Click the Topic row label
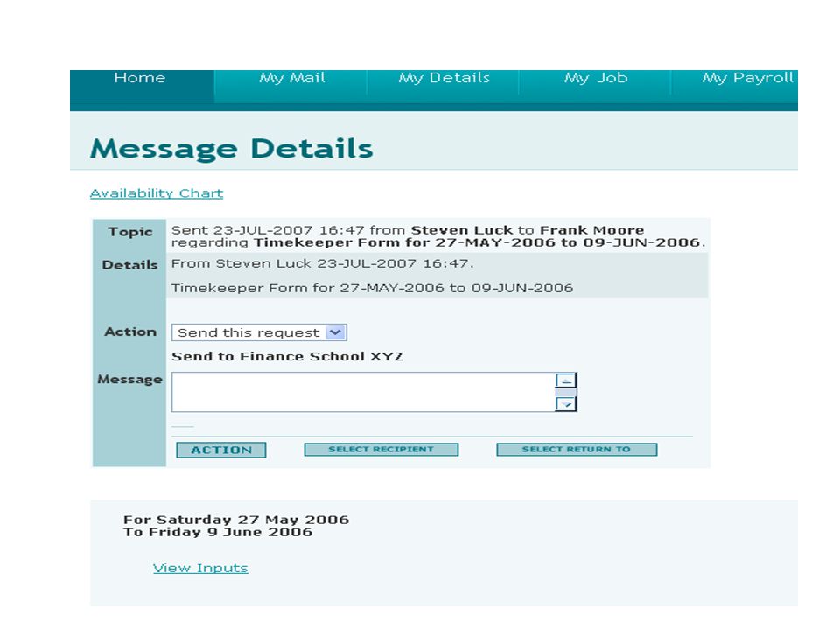The width and height of the screenshot is (840, 630). tap(130, 232)
